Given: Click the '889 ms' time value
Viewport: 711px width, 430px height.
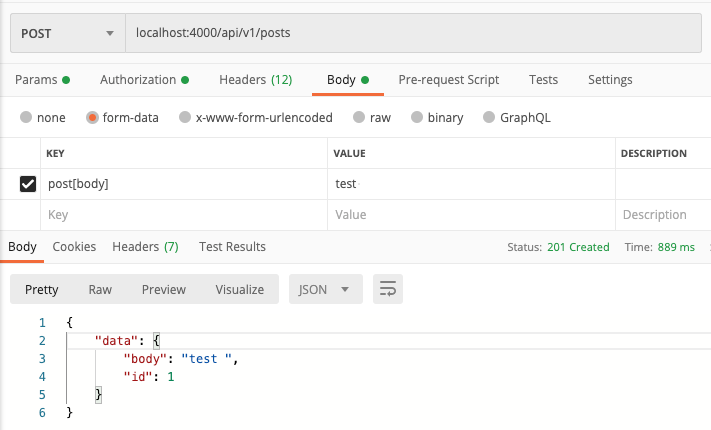Looking at the screenshot, I should 676,247.
